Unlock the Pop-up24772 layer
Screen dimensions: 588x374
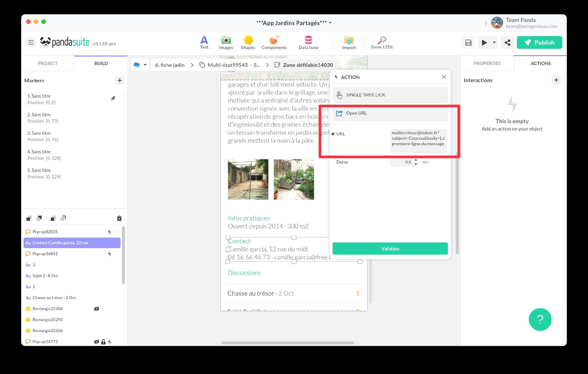tap(103, 341)
